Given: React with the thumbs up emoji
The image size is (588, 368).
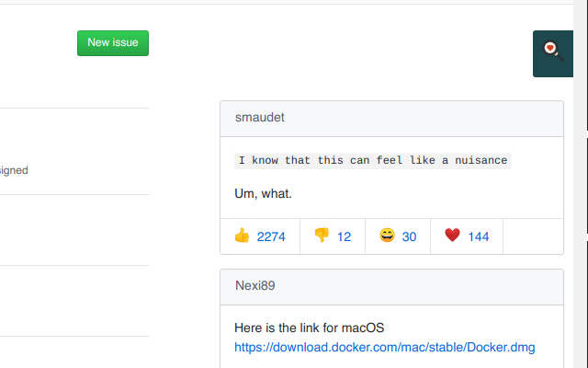Looking at the screenshot, I should (x=242, y=236).
